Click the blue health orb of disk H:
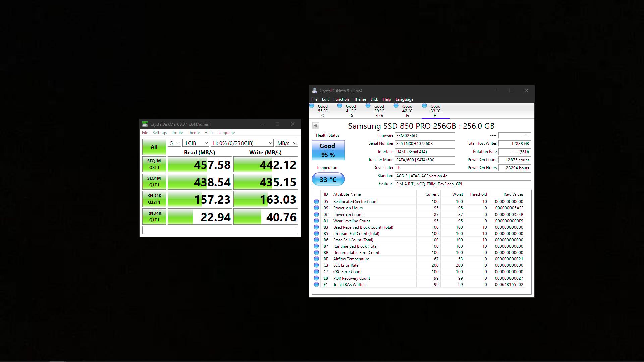The height and width of the screenshot is (362, 644). [x=424, y=106]
